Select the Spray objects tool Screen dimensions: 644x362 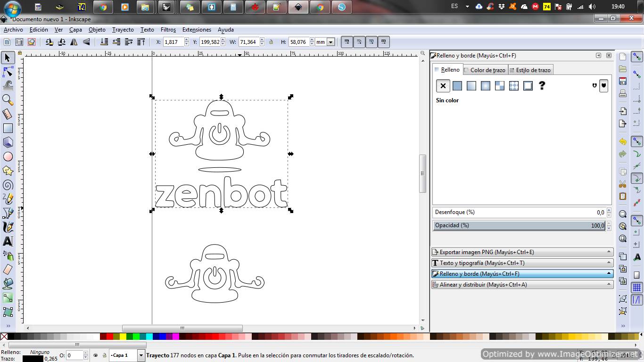pos(8,255)
